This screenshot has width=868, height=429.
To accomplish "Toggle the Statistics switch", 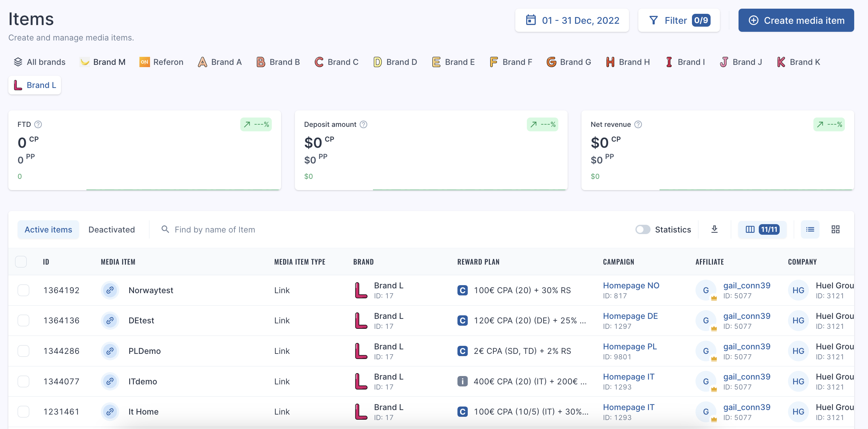I will [642, 229].
